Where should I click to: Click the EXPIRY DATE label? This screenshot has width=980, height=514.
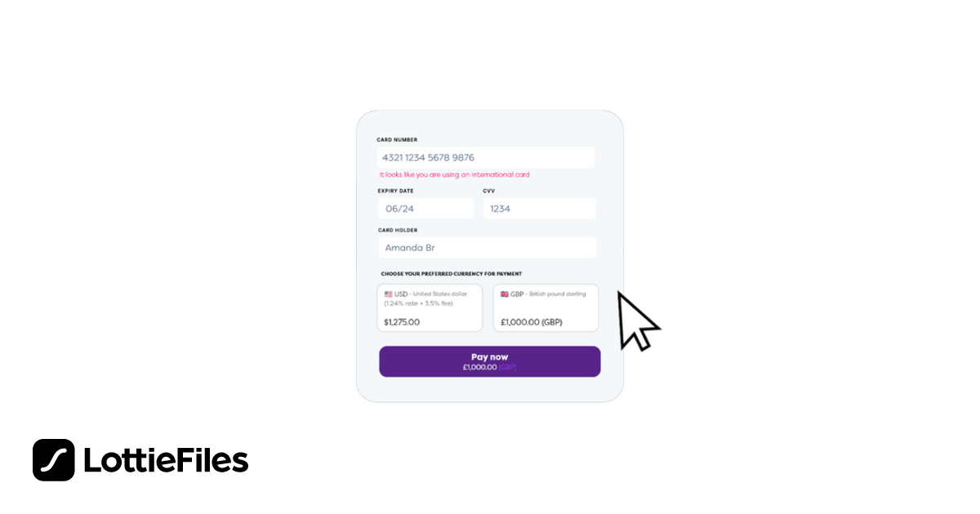click(395, 191)
